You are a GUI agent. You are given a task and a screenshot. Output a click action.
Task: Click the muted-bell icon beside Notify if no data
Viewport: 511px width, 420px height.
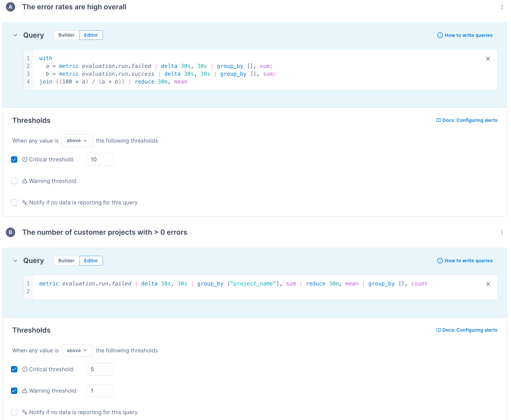[x=24, y=202]
